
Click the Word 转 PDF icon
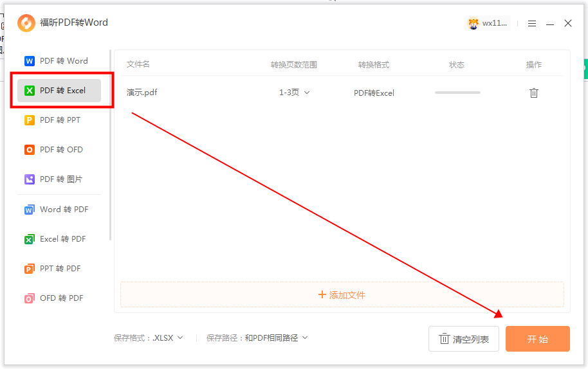(29, 210)
